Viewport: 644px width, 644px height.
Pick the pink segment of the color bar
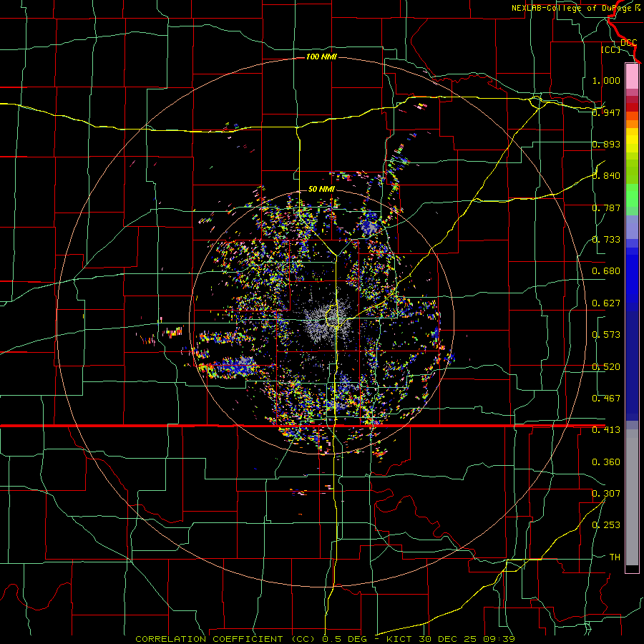[632, 76]
